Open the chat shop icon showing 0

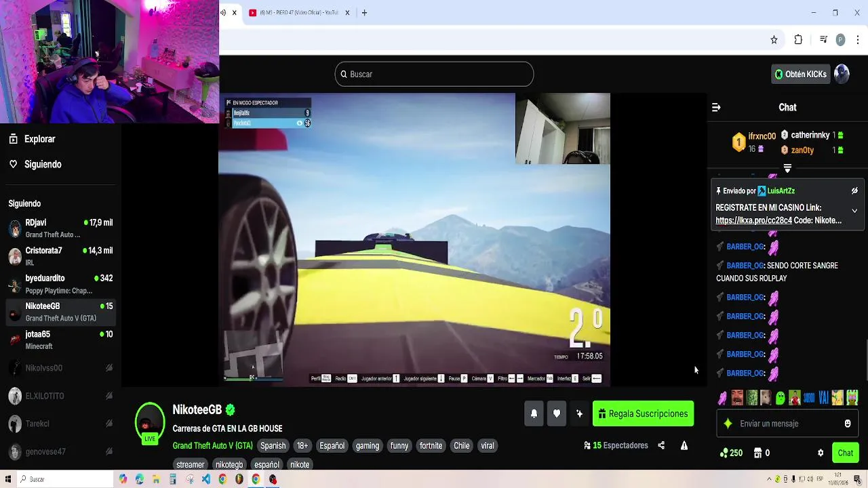point(762,453)
